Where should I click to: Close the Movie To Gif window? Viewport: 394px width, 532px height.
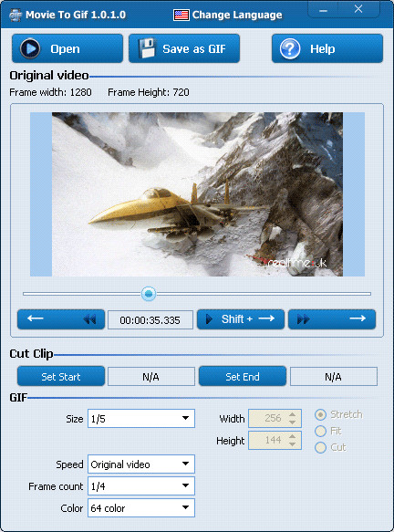point(358,9)
